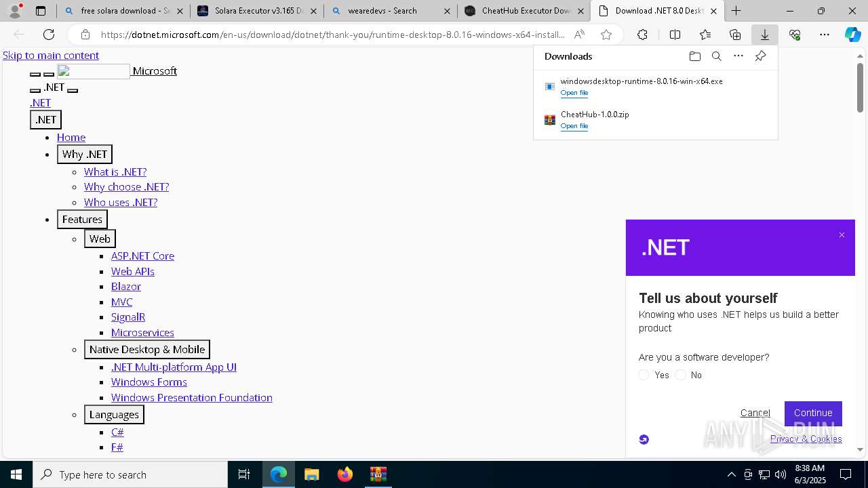Open Task View on taskbar
The width and height of the screenshot is (868, 488).
244,474
